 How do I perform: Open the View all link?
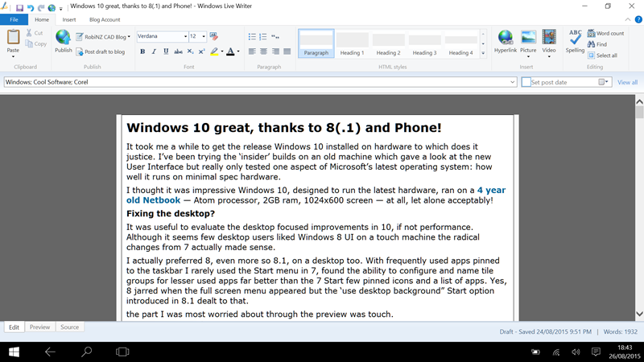(x=627, y=82)
